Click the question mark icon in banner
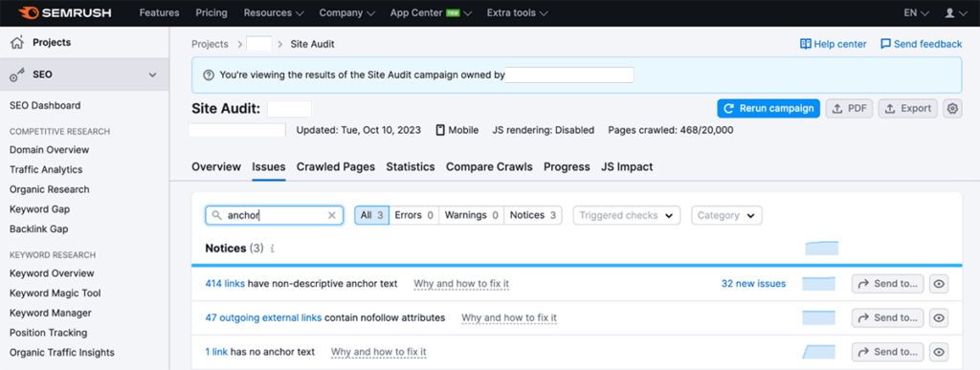This screenshot has height=370, width=980. click(209, 75)
